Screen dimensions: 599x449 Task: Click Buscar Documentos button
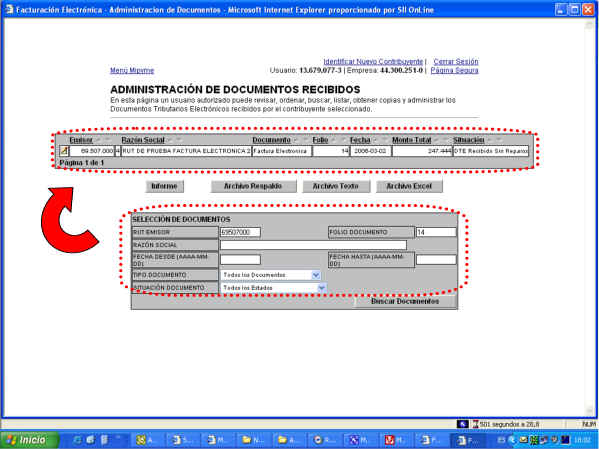pyautogui.click(x=405, y=301)
